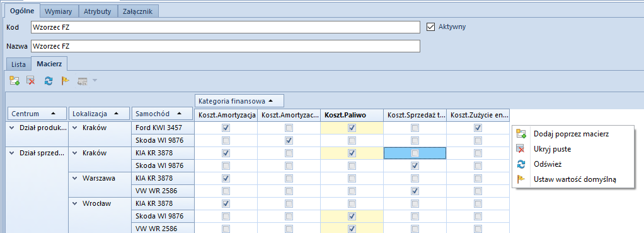This screenshot has height=233, width=644.
Task: Collapse the Warszawa location group
Action: [x=74, y=178]
